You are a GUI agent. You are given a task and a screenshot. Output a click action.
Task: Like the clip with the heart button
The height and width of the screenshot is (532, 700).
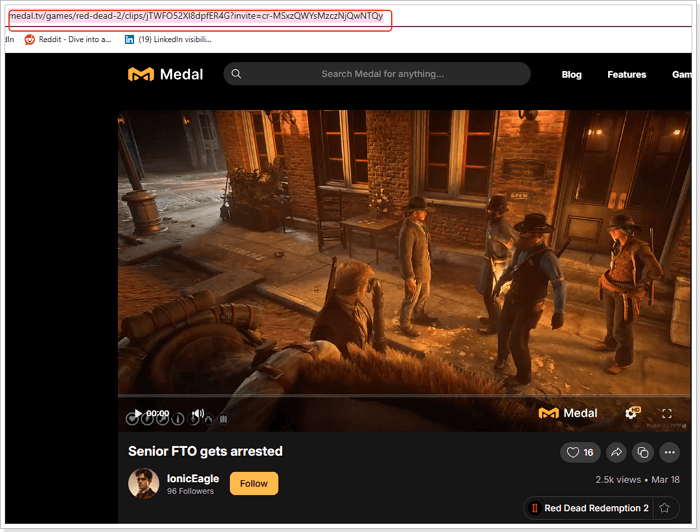pos(580,452)
